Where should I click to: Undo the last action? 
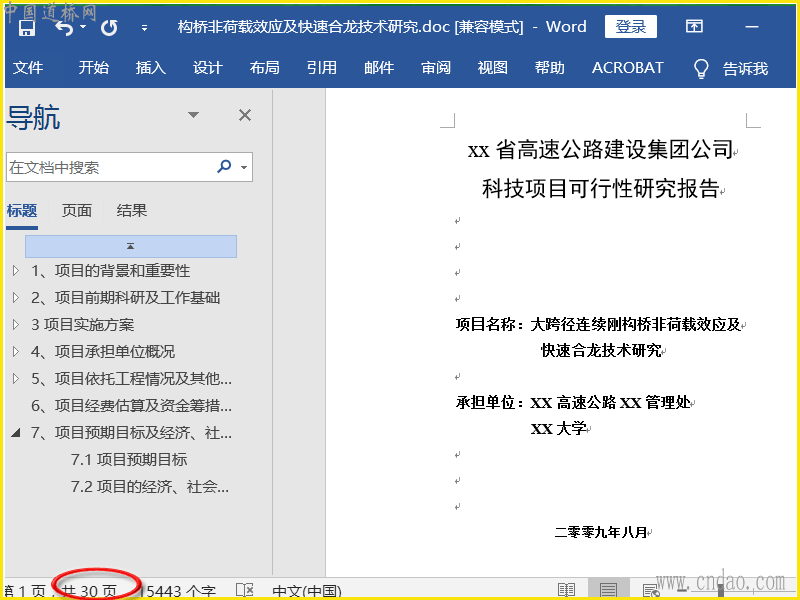coord(64,28)
